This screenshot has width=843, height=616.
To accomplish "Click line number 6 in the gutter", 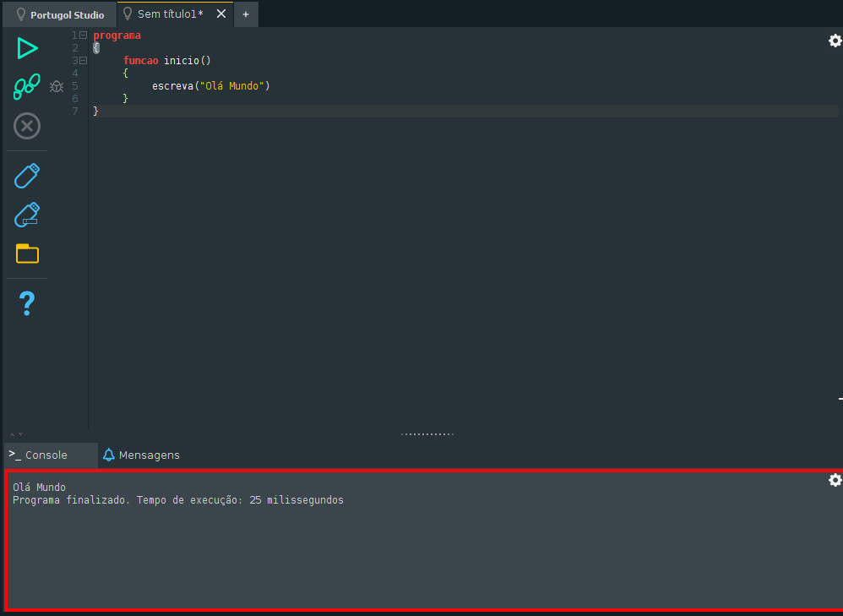I will 75,99.
